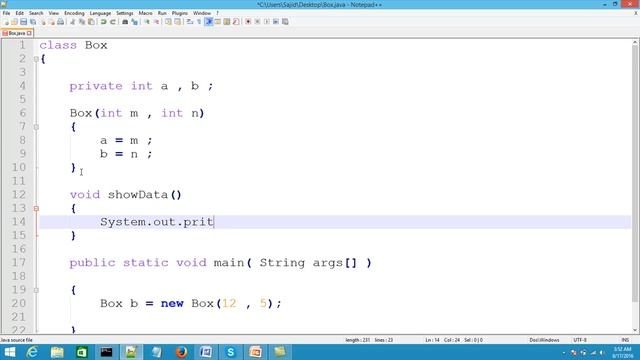The width and height of the screenshot is (640, 360).
Task: Disable the highlighted Indent Guide toggle
Action: [208, 22]
